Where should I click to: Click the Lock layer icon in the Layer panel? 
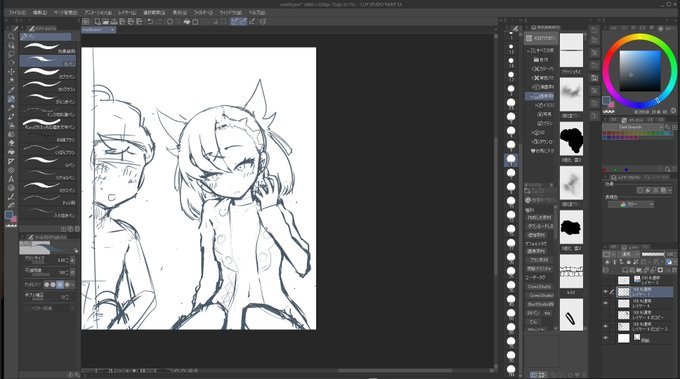click(x=629, y=262)
